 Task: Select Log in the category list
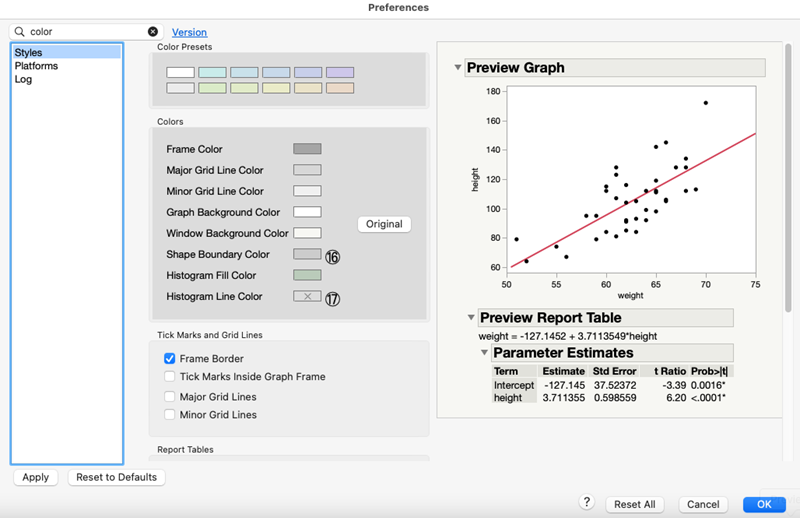tap(23, 80)
